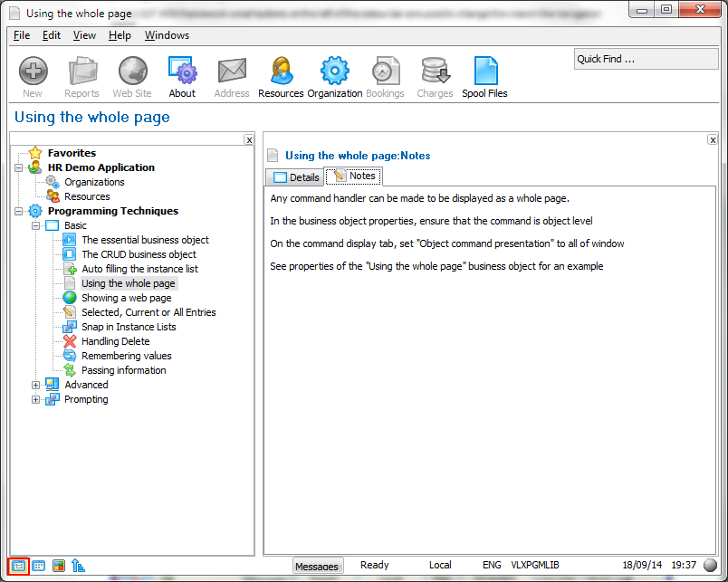Select Using the whole page item
Image resolution: width=728 pixels, height=582 pixels.
129,283
